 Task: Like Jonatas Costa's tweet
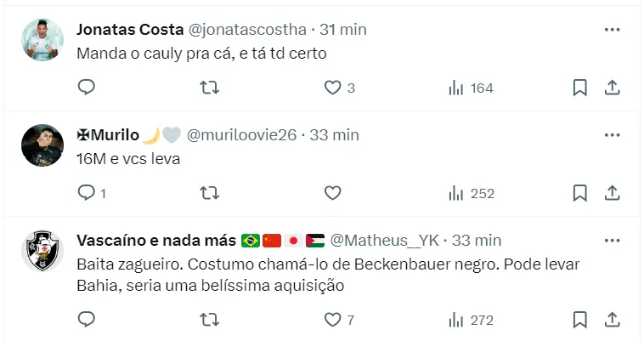[333, 88]
